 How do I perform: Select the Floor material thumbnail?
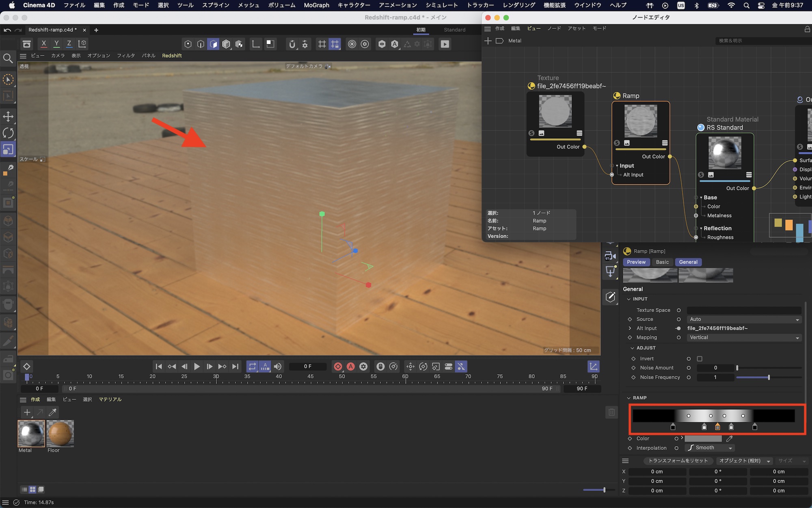click(x=60, y=433)
